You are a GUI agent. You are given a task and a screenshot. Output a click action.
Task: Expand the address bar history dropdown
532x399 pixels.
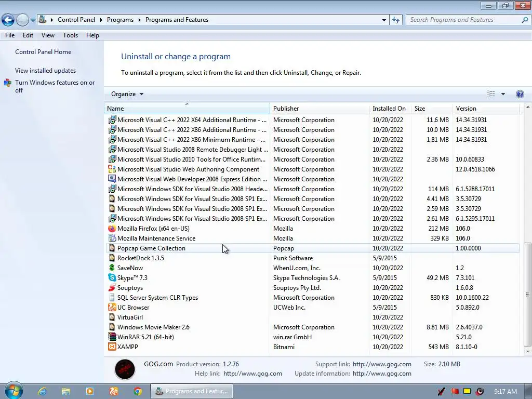coord(384,20)
